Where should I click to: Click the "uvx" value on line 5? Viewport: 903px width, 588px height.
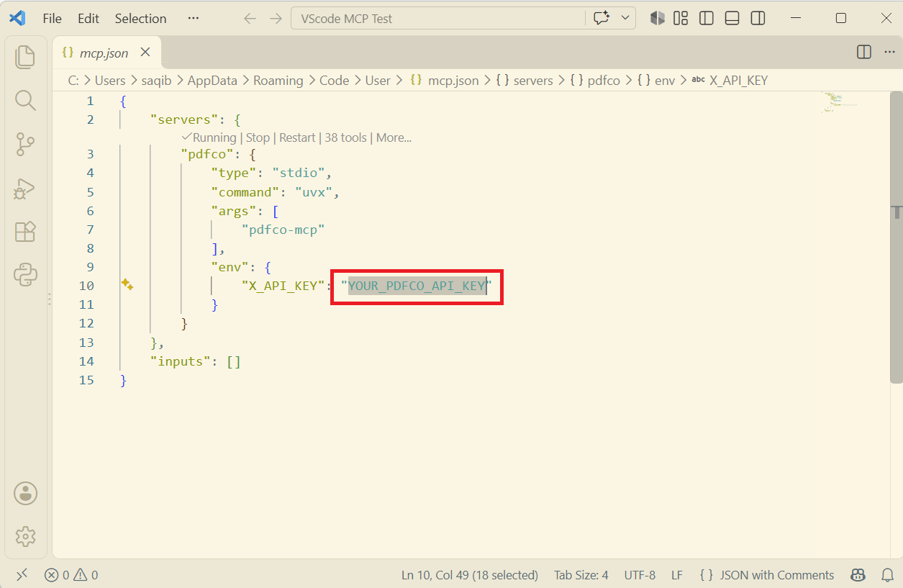pyautogui.click(x=314, y=192)
